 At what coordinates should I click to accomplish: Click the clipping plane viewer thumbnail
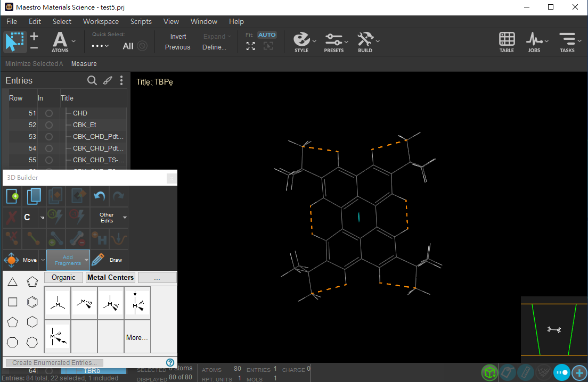tap(554, 329)
